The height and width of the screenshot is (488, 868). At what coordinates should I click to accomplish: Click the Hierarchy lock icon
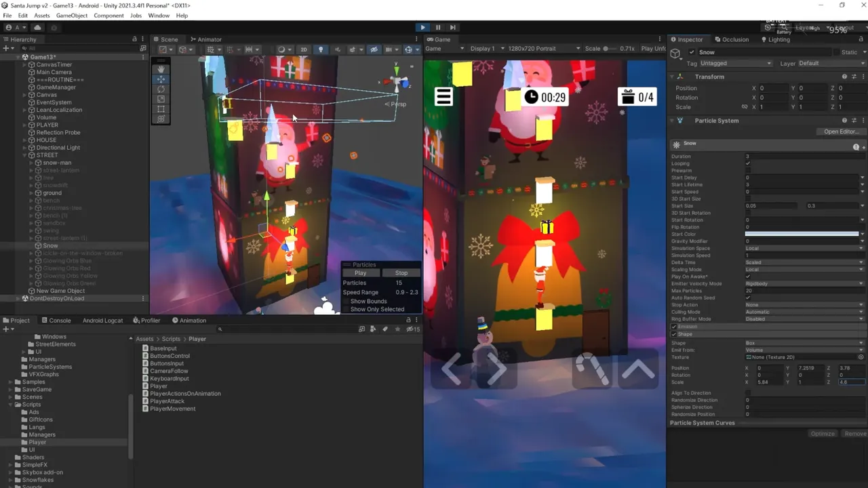[x=134, y=39]
